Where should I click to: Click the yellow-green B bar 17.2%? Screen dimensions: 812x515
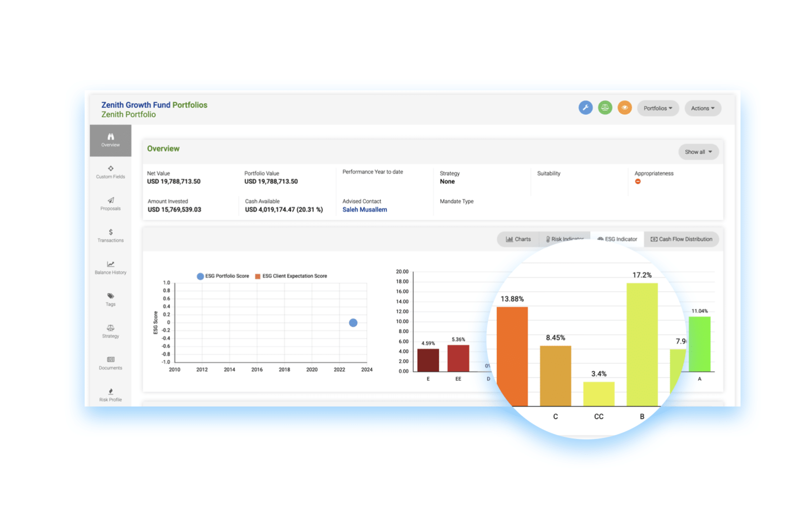click(642, 345)
